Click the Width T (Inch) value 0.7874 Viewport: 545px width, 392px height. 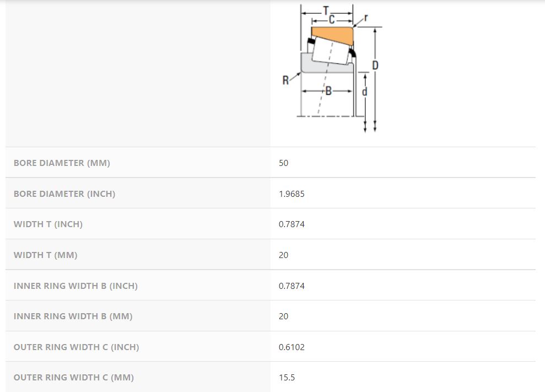tap(292, 224)
